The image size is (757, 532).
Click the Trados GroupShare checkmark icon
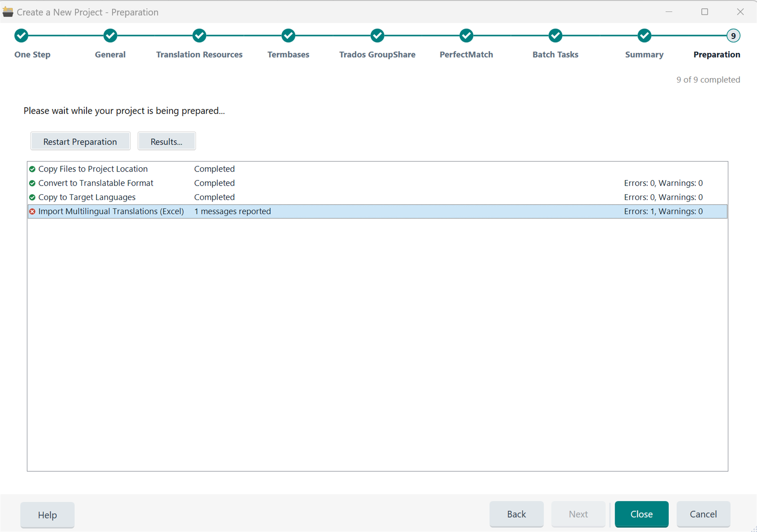click(x=377, y=35)
